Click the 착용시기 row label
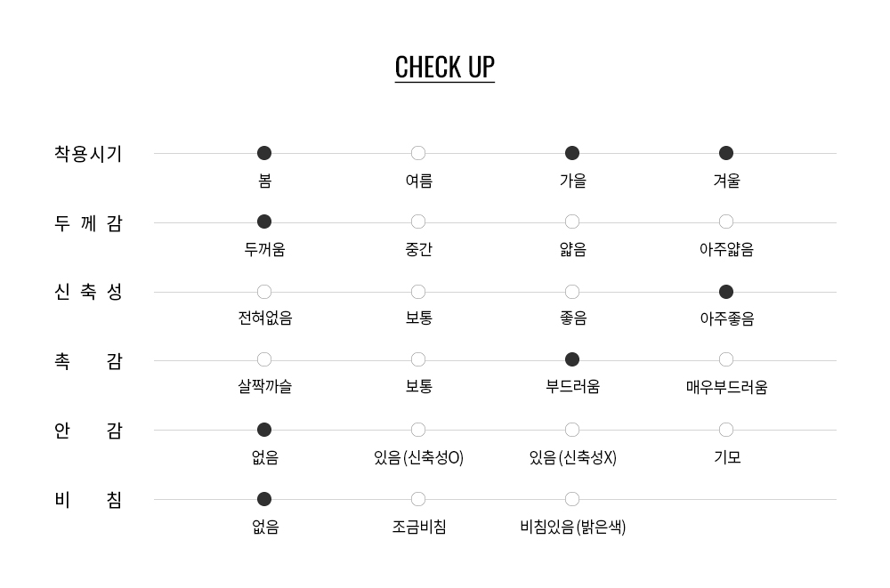 88,154
